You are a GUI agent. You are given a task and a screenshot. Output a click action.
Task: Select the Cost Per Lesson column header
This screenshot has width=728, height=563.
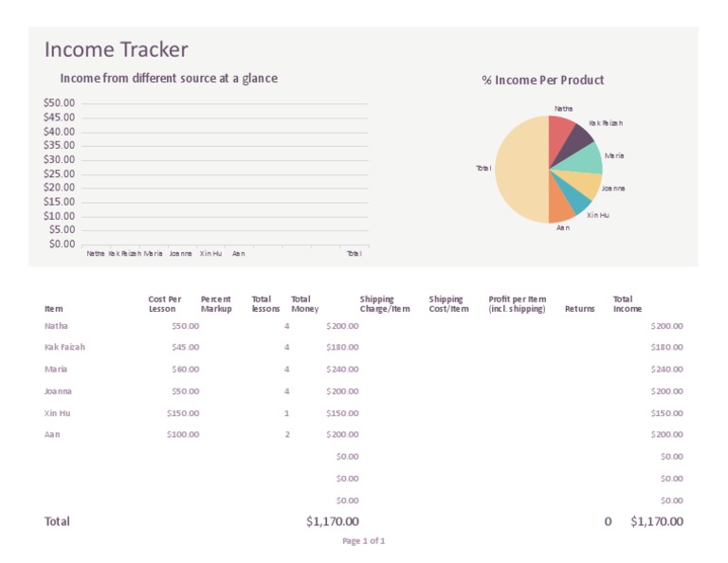[x=164, y=304]
